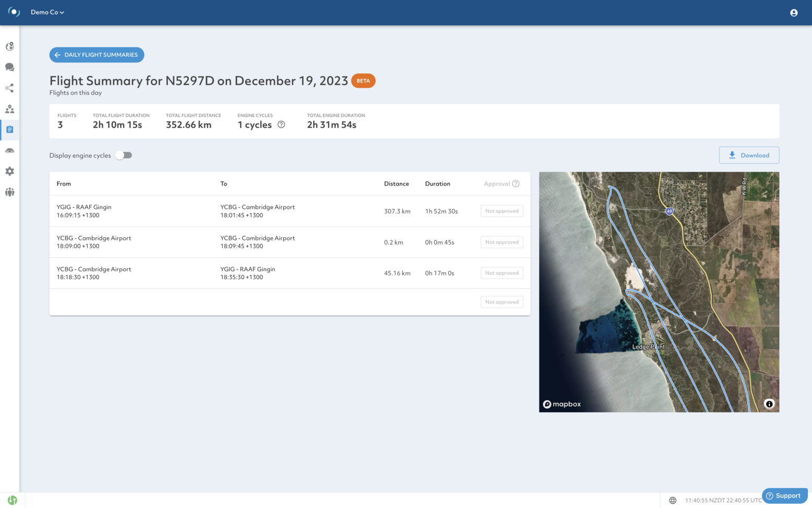Click the bottom Not approved button in the empty row
Screen dimensions: 812x508
click(502, 302)
